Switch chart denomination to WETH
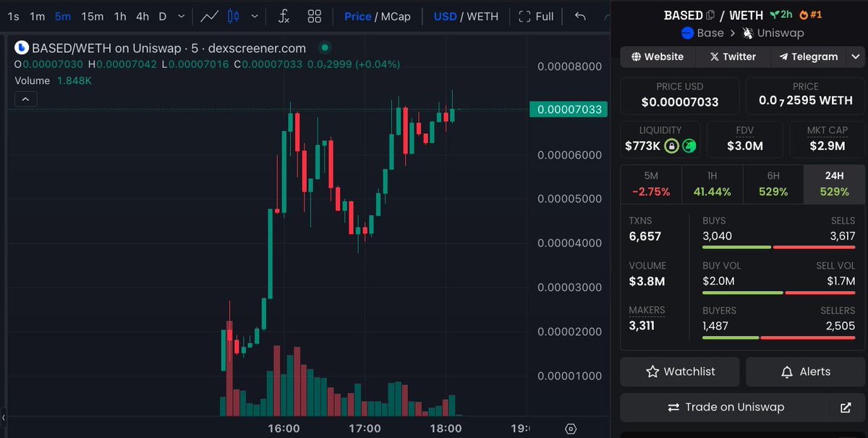Screen dimensions: 868x438 (x=482, y=16)
